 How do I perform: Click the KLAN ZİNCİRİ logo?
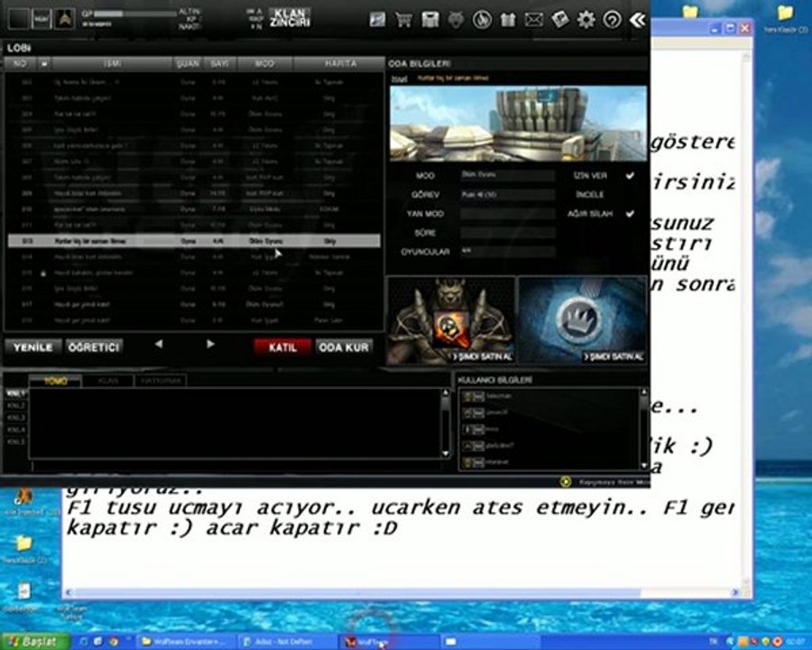290,18
